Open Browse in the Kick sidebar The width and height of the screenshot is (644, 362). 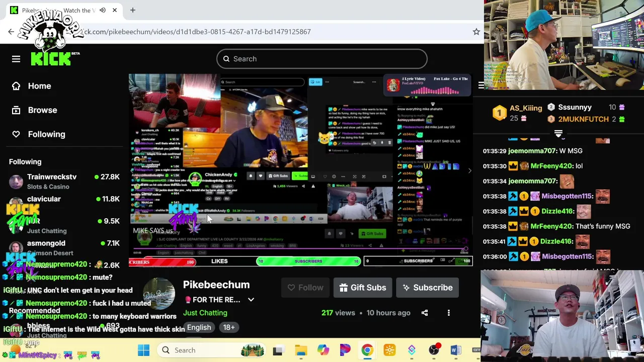pos(42,110)
